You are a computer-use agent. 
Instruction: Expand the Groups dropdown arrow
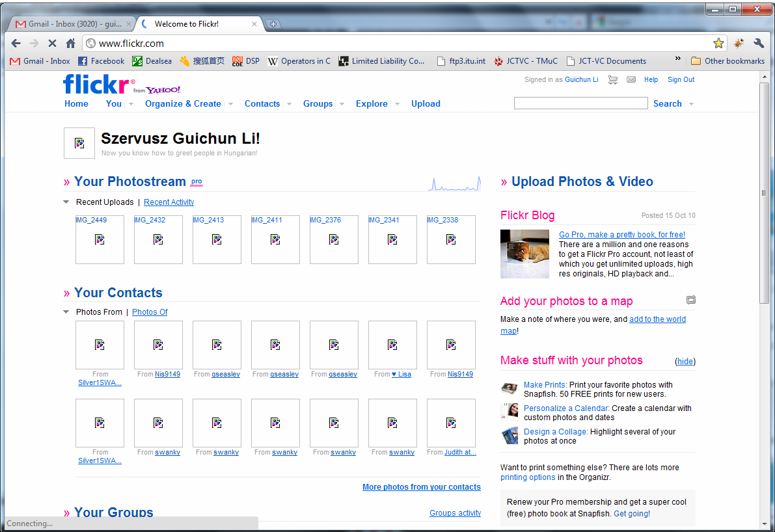pyautogui.click(x=342, y=104)
